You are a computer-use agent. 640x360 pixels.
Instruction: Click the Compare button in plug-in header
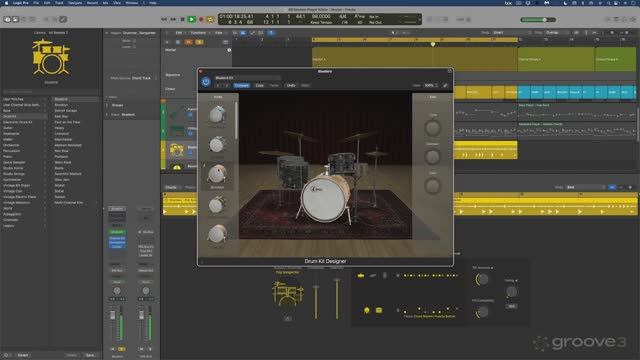pos(241,86)
